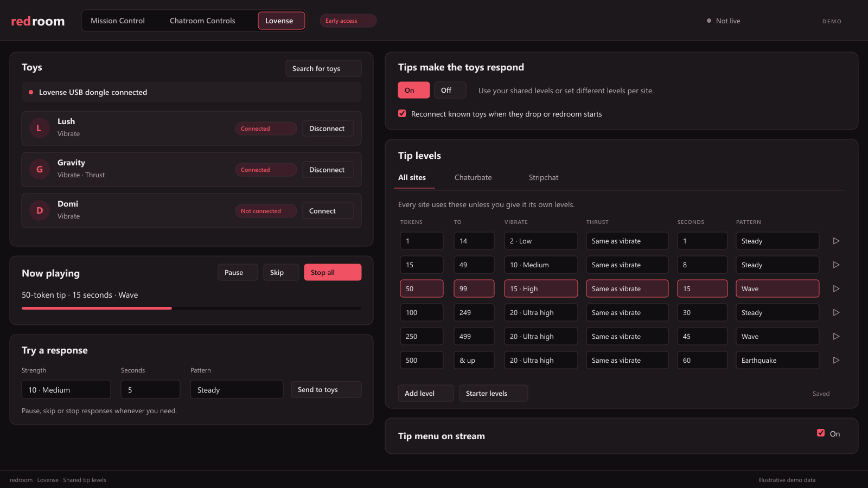This screenshot has width=868, height=488.
Task: Click Search for toys button
Action: pyautogui.click(x=323, y=68)
